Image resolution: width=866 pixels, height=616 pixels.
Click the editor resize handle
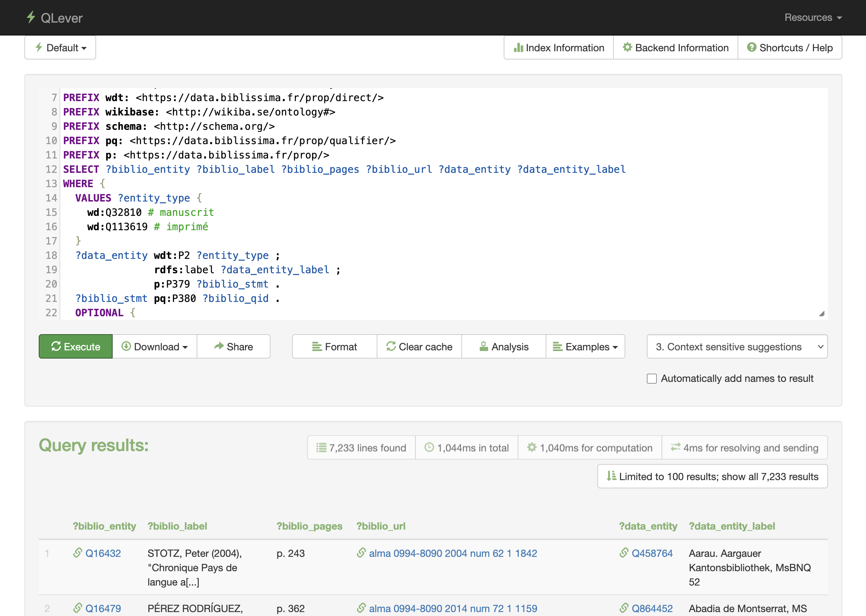point(822,314)
